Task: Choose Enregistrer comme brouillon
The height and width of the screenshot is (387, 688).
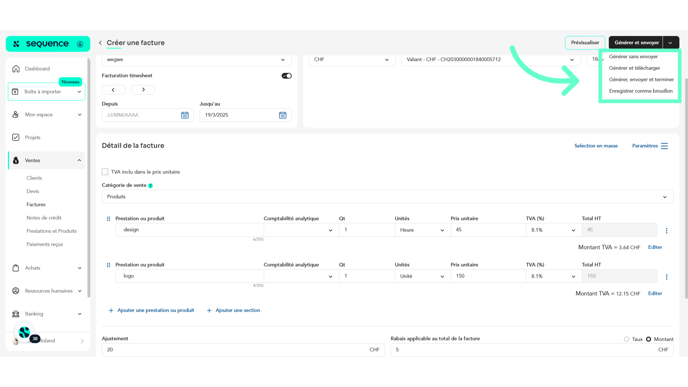Action: pos(641,91)
